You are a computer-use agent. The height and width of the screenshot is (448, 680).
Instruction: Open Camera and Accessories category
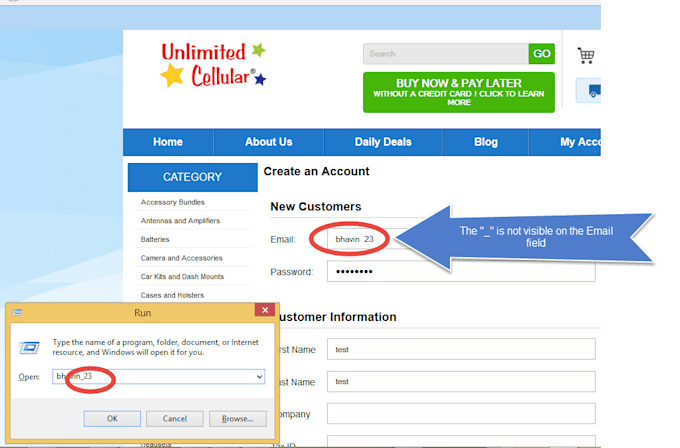[x=181, y=258]
